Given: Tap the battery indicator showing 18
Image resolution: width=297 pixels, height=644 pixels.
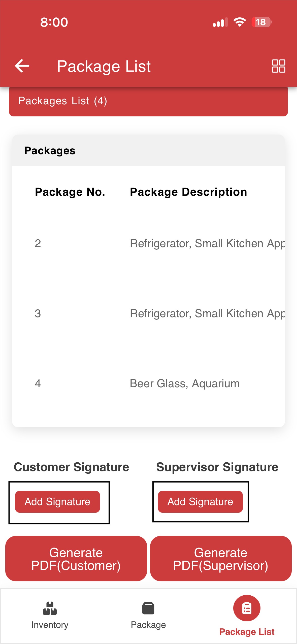Looking at the screenshot, I should (x=261, y=22).
